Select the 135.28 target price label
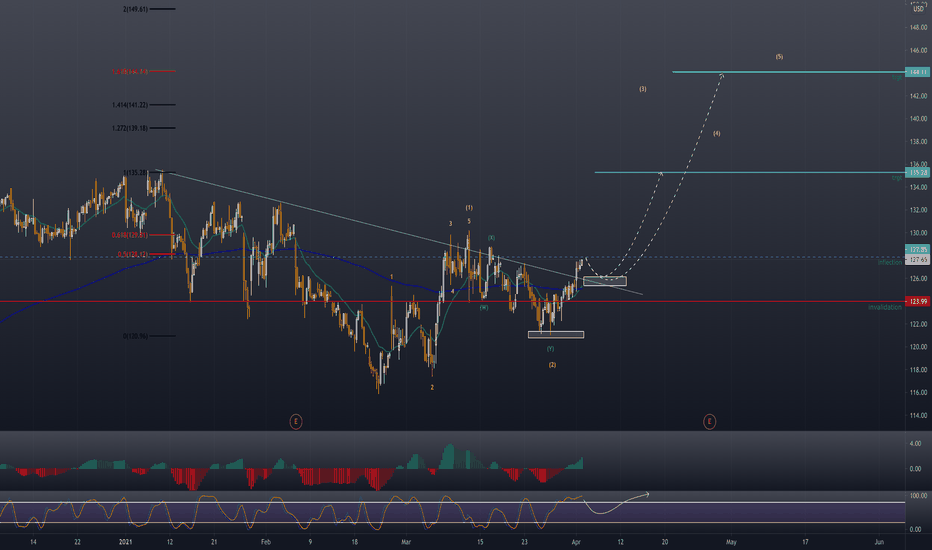932x550 pixels. point(918,172)
